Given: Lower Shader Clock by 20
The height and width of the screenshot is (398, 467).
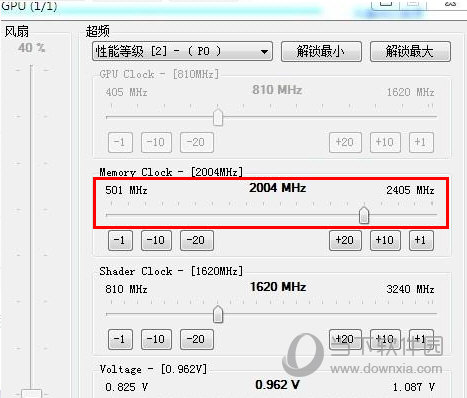Looking at the screenshot, I should [196, 339].
